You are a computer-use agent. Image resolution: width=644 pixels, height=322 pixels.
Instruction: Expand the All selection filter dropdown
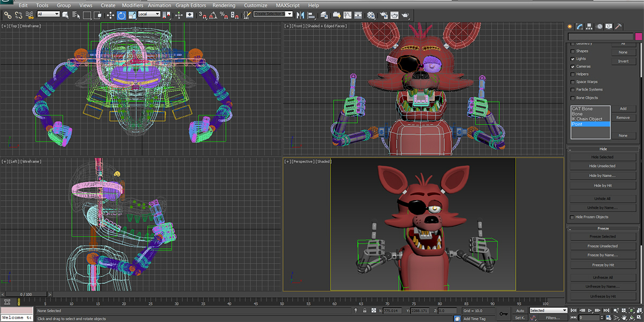click(x=48, y=14)
